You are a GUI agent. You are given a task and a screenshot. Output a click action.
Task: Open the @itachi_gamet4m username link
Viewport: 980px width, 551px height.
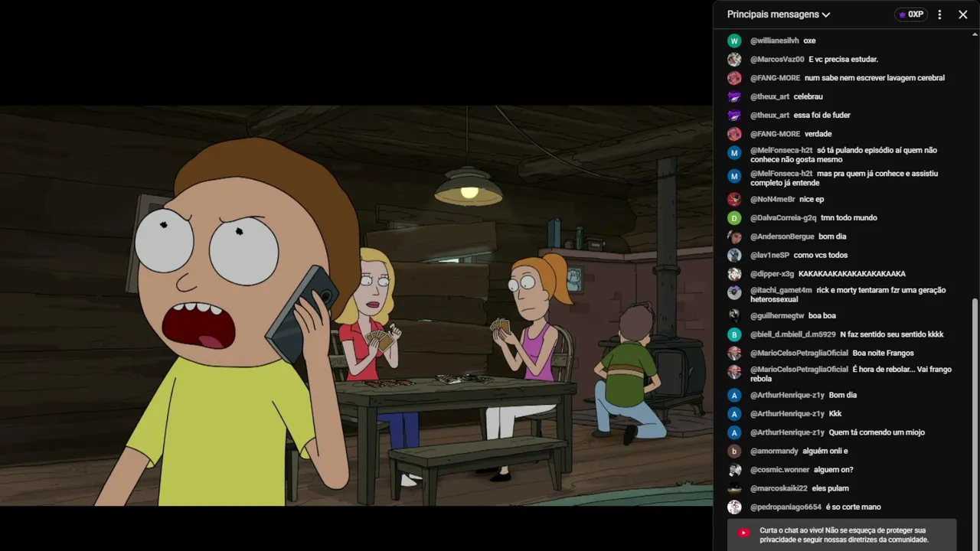[781, 290]
